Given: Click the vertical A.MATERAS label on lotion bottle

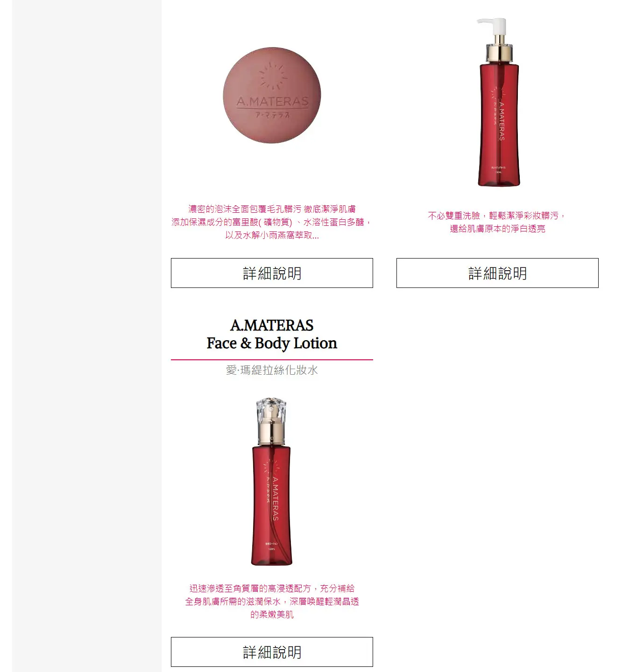Looking at the screenshot, I should click(275, 499).
